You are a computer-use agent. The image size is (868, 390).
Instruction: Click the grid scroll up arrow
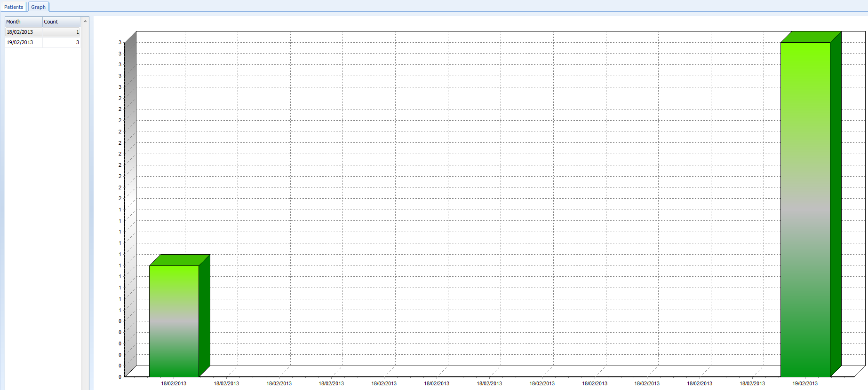pyautogui.click(x=85, y=21)
